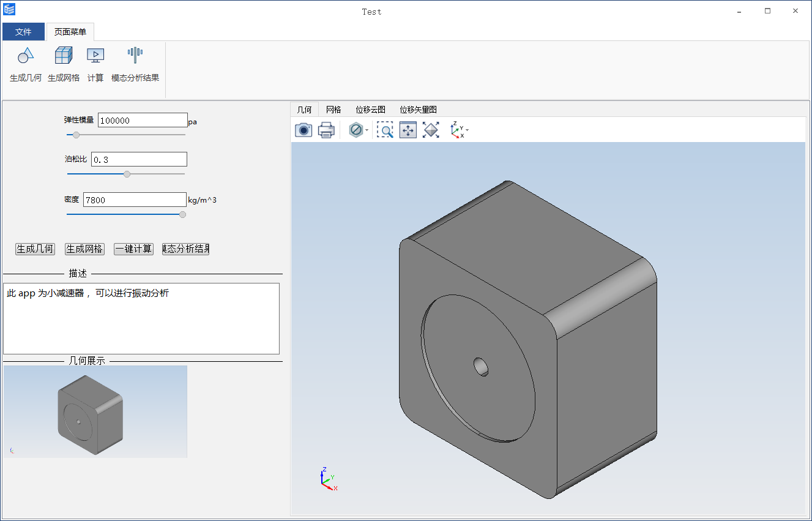
Task: Click the 弹性模量 label
Action: (79, 121)
